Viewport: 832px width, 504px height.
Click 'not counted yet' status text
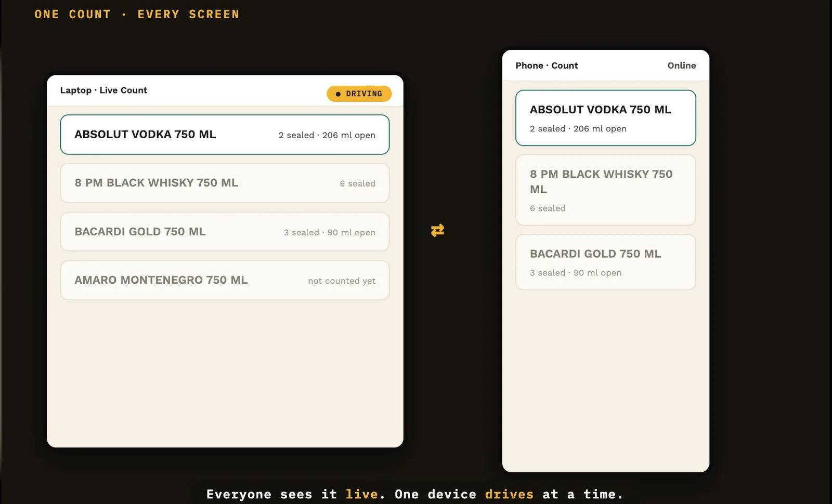342,281
